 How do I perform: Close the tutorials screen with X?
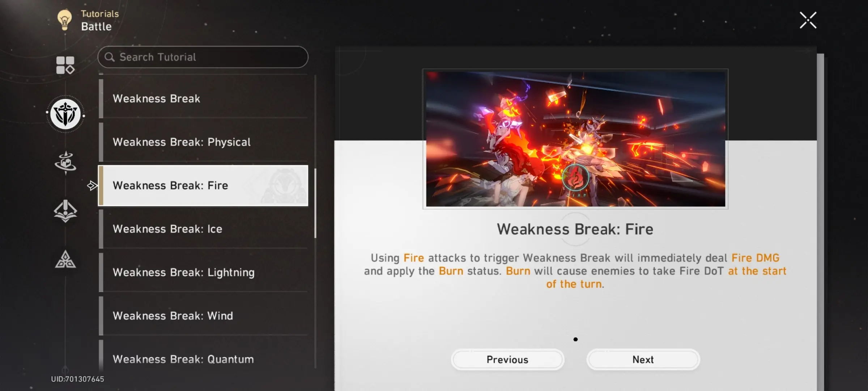point(808,20)
